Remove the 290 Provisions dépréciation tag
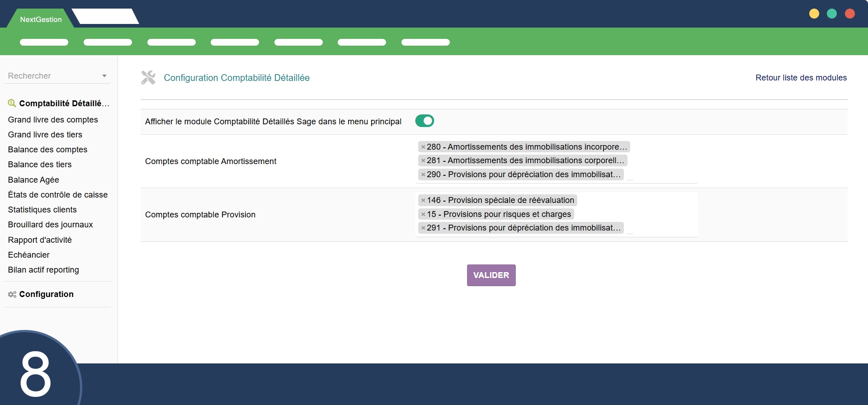 click(423, 174)
